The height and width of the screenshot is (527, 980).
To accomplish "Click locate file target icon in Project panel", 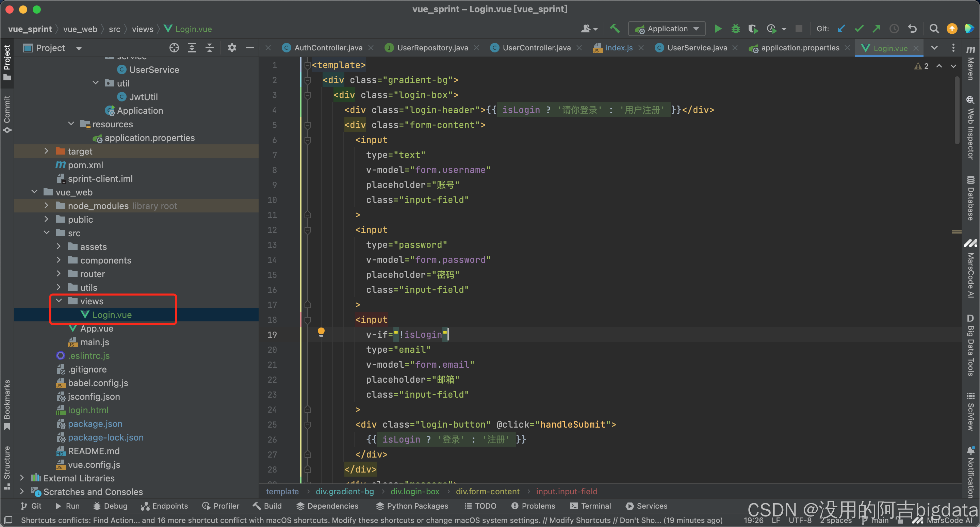I will pyautogui.click(x=174, y=48).
